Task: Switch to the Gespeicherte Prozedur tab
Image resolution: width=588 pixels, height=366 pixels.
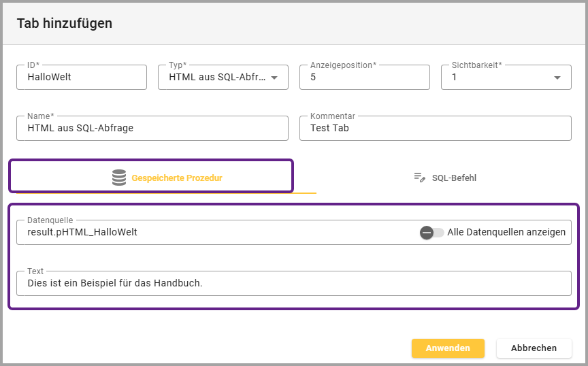Action: coord(176,178)
